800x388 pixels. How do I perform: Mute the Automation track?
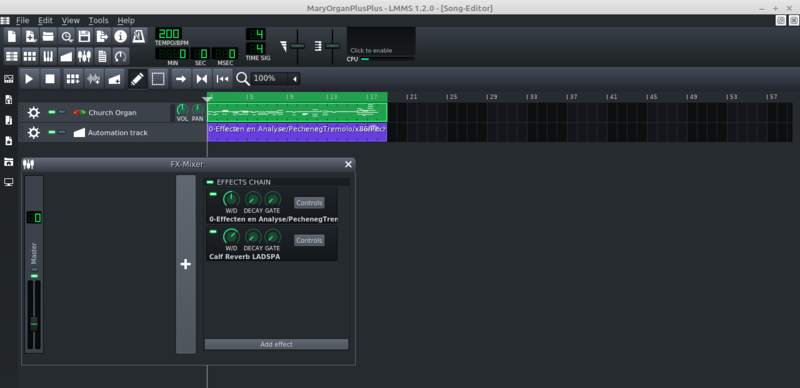pos(52,132)
